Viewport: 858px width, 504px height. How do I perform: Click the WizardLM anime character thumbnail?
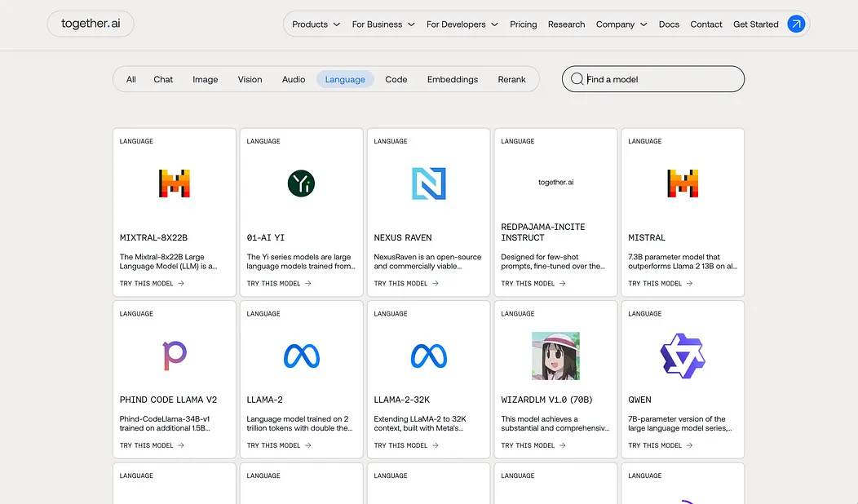[x=555, y=356]
